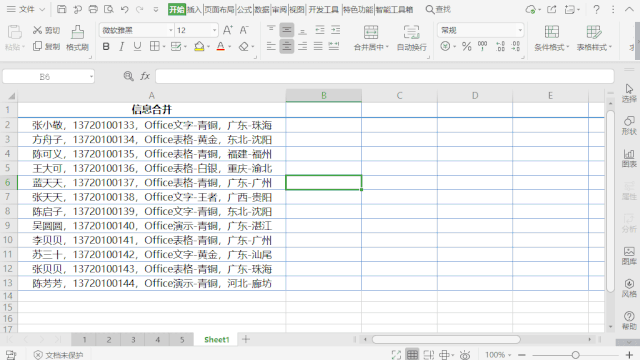640x360 pixels.
Task: Apply cell borders icon
Action: (154, 47)
